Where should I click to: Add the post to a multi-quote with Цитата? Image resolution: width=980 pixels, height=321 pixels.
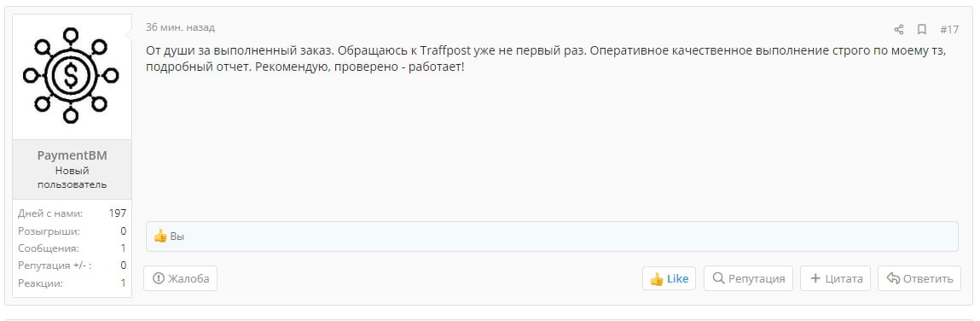pos(836,278)
